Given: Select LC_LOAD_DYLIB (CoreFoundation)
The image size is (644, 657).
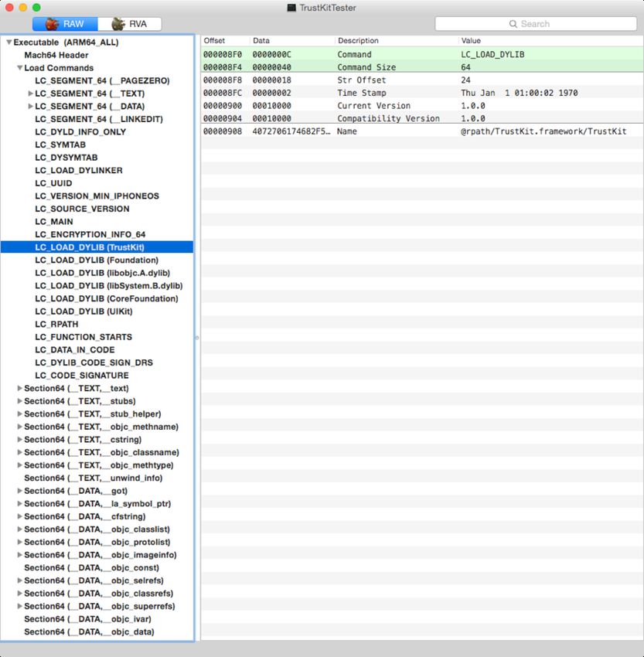Looking at the screenshot, I should pos(107,299).
